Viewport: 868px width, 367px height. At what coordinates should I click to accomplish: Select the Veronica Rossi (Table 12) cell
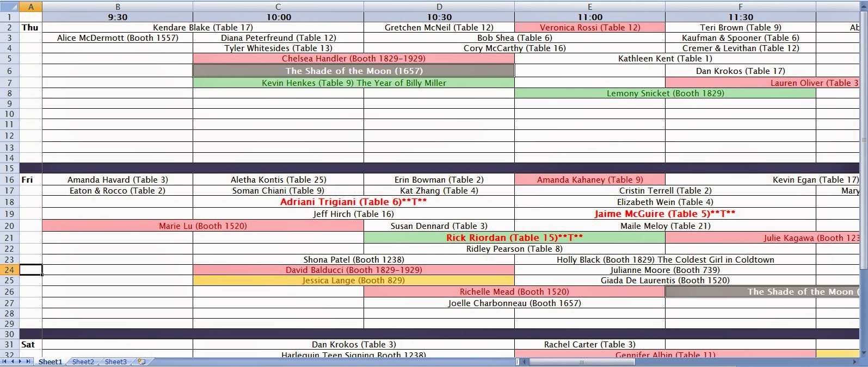pyautogui.click(x=590, y=27)
